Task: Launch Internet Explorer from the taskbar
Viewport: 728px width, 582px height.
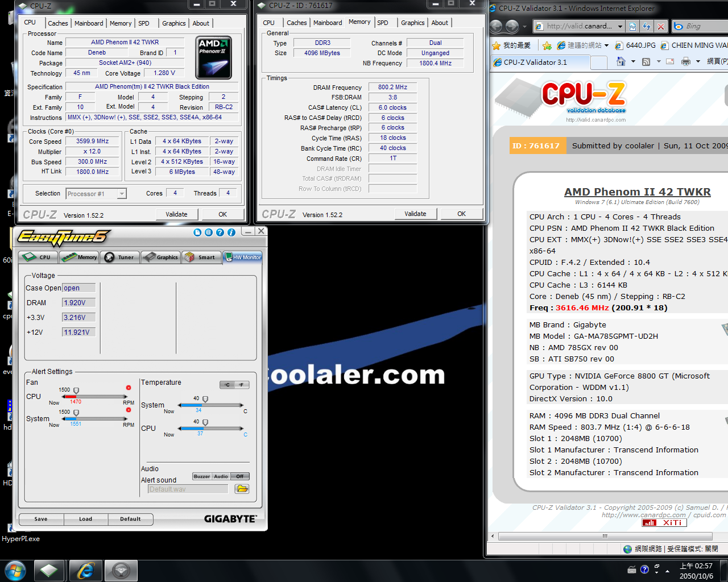Action: click(85, 569)
